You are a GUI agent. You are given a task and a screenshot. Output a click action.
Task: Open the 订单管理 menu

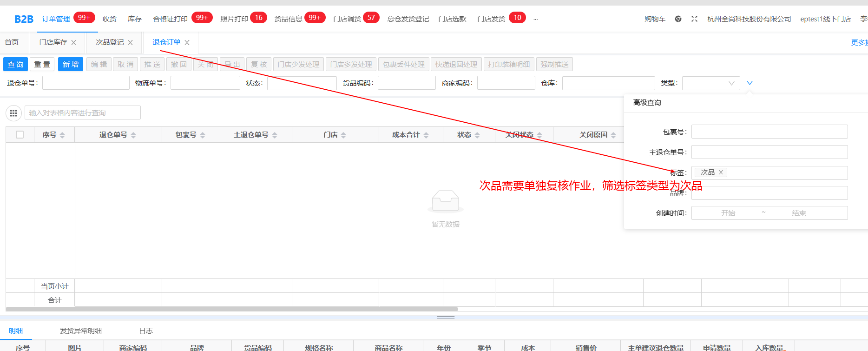[x=56, y=19]
